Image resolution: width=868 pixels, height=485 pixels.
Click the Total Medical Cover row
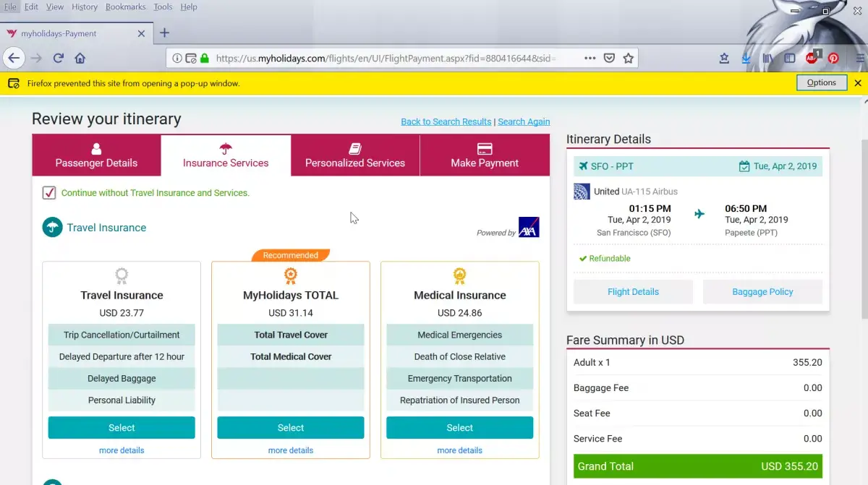(291, 356)
